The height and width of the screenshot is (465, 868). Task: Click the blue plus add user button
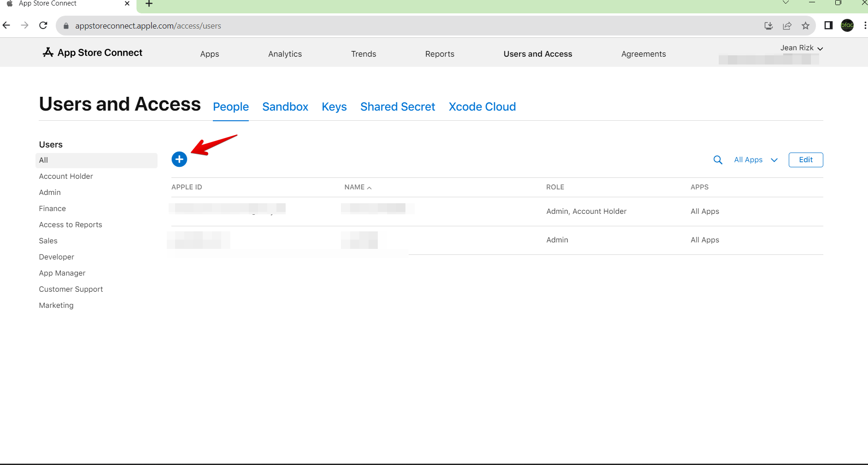(179, 159)
